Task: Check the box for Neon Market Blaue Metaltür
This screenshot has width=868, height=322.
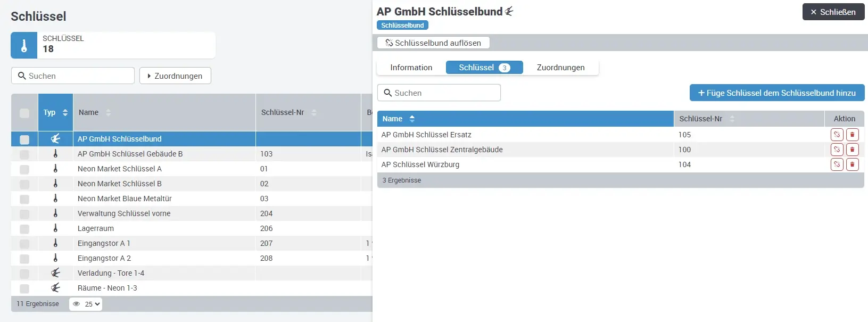Action: (x=24, y=199)
